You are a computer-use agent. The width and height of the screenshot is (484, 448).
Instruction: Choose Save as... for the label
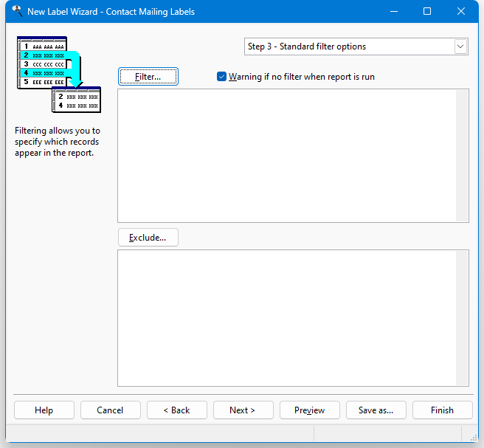pos(376,410)
